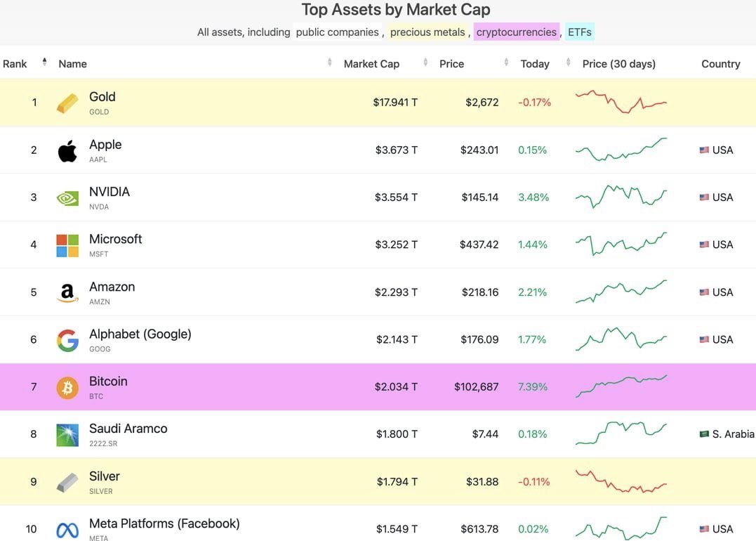Click Amazon's 30-day price chart
The image size is (756, 541).
click(621, 292)
